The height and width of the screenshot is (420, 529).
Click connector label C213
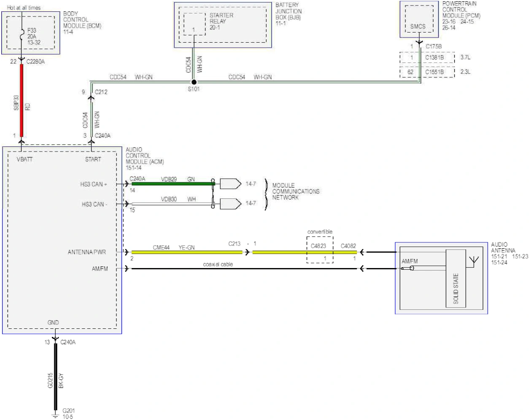pyautogui.click(x=235, y=244)
